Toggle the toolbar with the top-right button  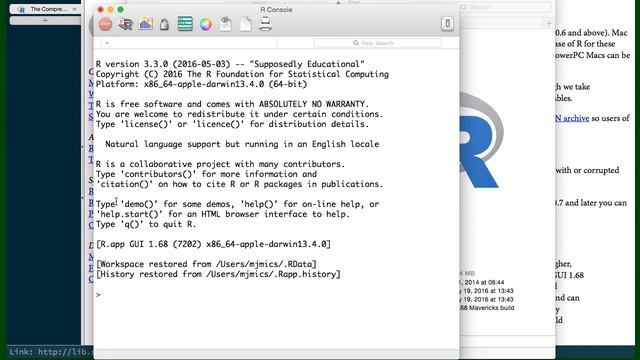tap(447, 24)
